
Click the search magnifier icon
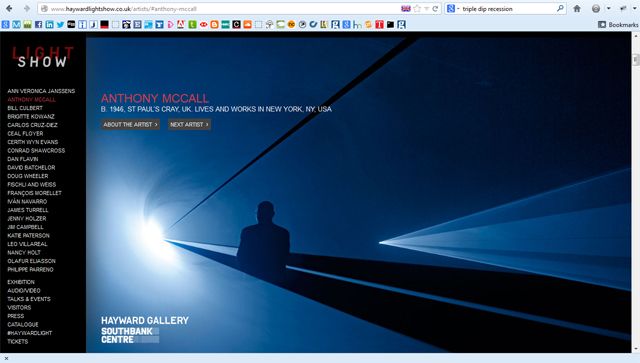tap(560, 8)
